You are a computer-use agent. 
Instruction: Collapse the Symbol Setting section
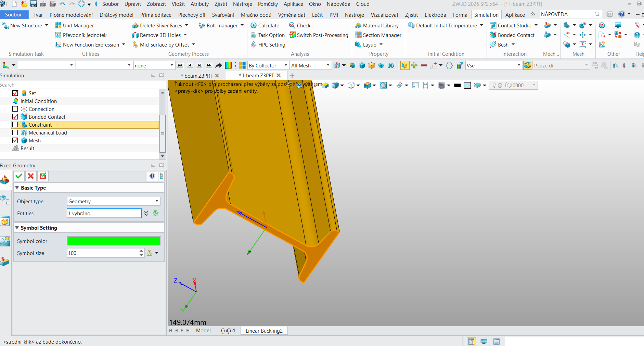pos(17,228)
